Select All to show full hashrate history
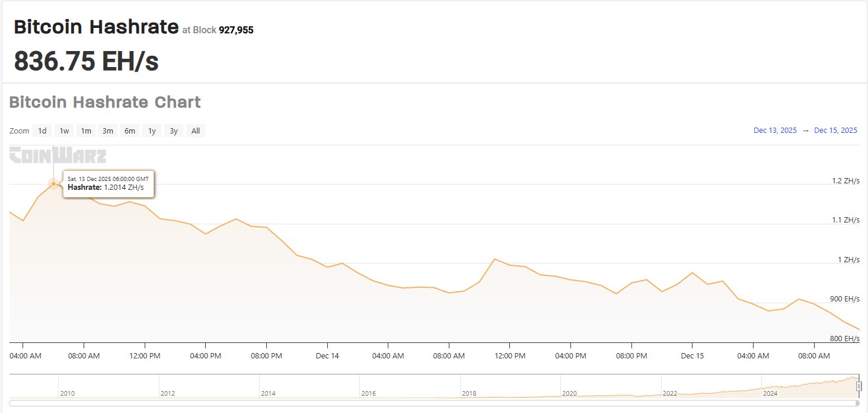The width and height of the screenshot is (868, 413). click(195, 131)
